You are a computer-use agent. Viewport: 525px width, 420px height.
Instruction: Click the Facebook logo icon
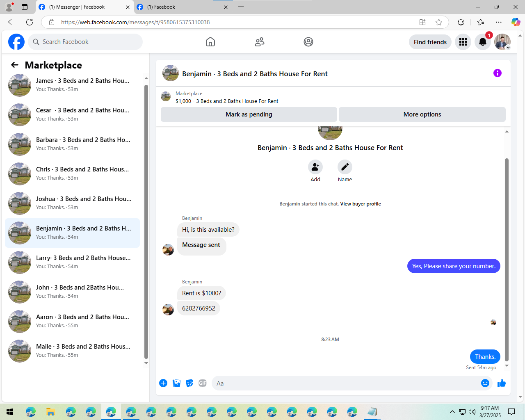16,42
